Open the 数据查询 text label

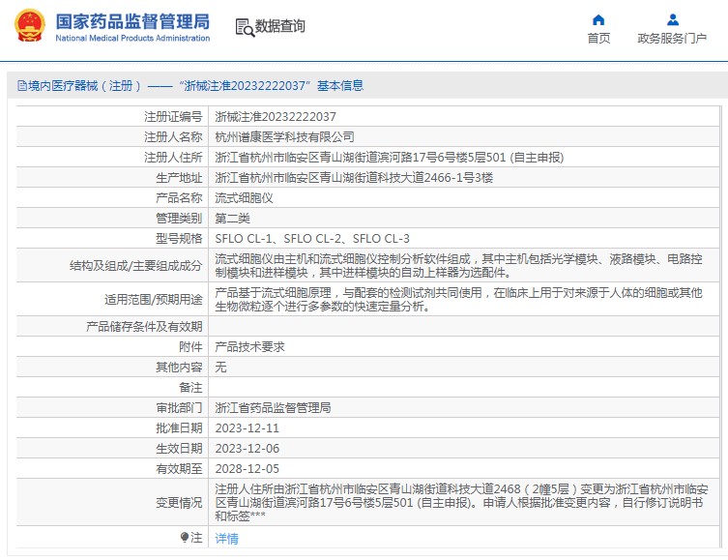(279, 27)
